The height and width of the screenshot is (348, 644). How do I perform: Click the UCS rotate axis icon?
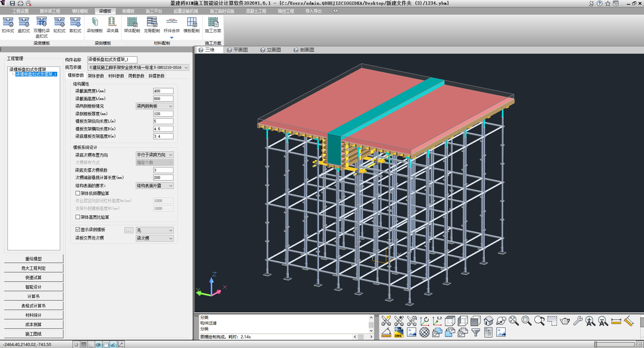(x=425, y=320)
